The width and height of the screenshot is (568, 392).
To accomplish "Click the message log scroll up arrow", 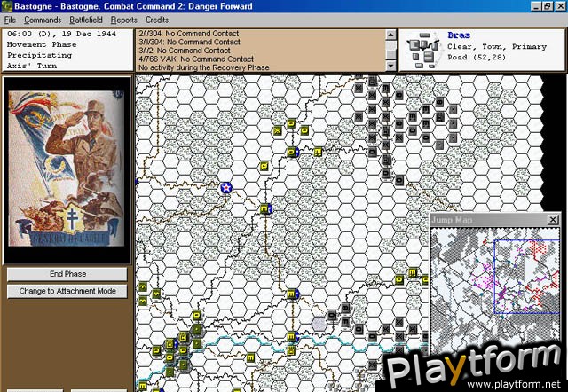I will tap(390, 35).
